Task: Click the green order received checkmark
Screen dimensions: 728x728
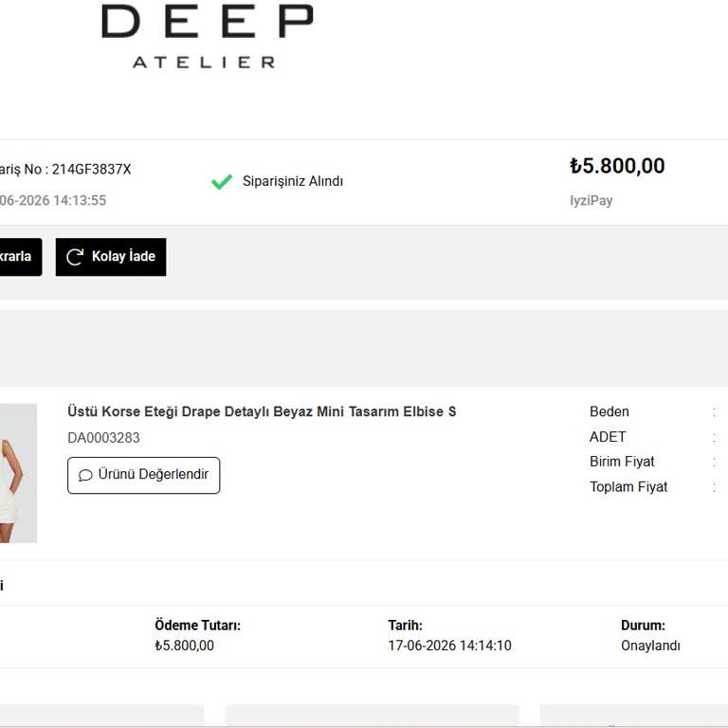Action: [222, 182]
